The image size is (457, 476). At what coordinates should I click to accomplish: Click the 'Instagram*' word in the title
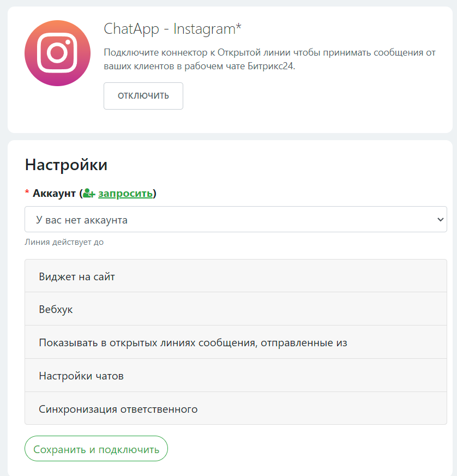coord(207,29)
